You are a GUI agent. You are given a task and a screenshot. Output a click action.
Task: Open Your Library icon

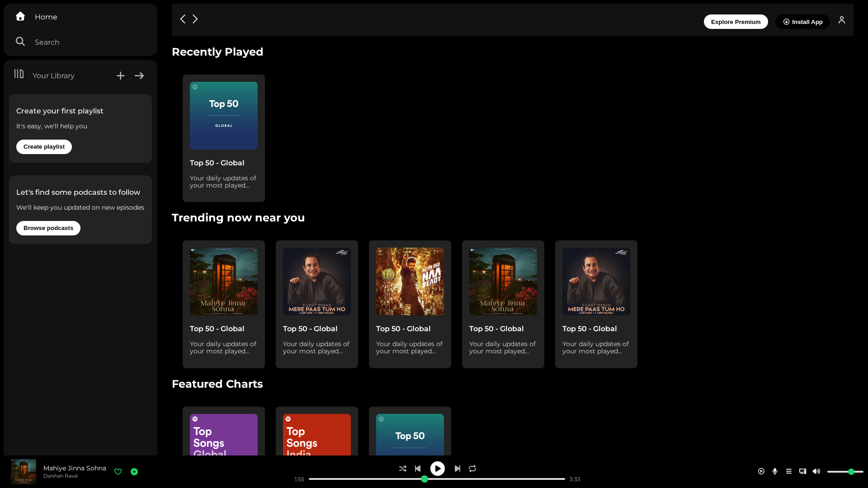19,74
